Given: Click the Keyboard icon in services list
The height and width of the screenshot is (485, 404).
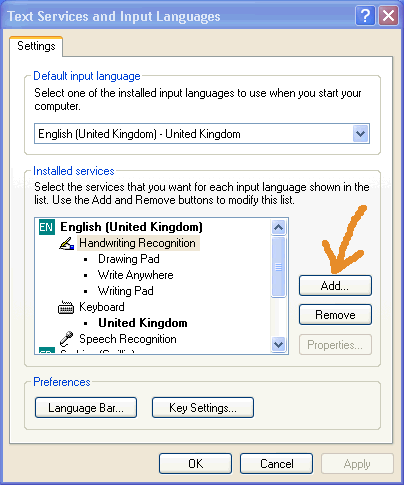Looking at the screenshot, I should pos(66,307).
